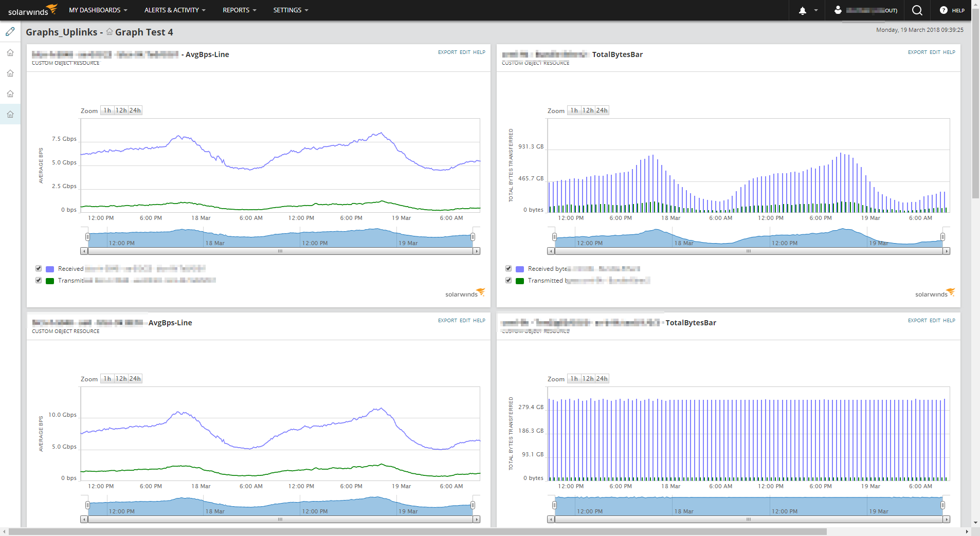The image size is (980, 536).
Task: Click right scroll arrow of top TotalBytesBar navigator
Action: (947, 251)
